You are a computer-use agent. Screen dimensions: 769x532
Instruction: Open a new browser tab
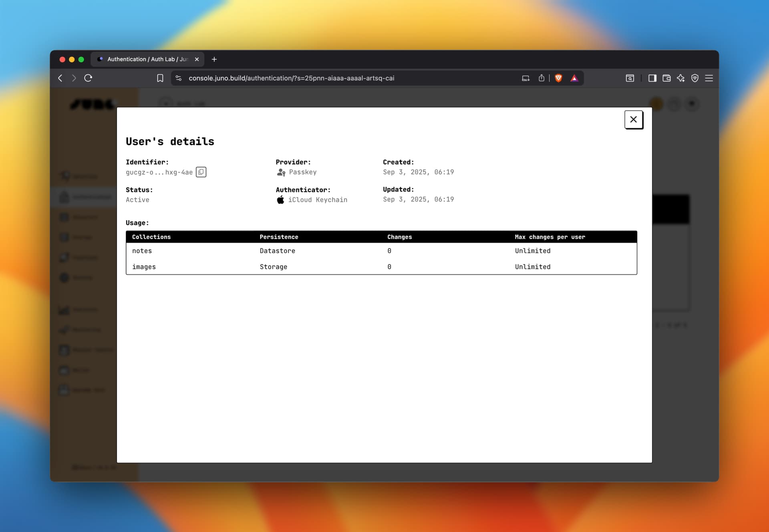(214, 59)
